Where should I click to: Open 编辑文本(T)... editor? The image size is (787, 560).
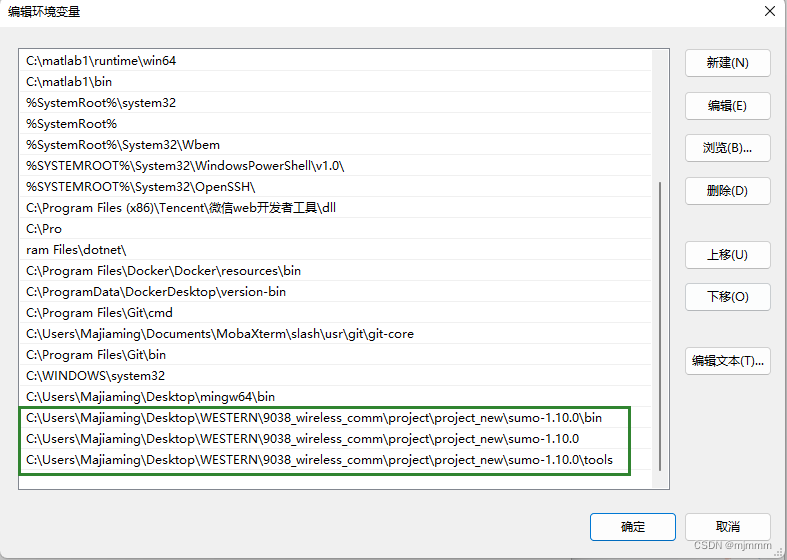point(727,361)
